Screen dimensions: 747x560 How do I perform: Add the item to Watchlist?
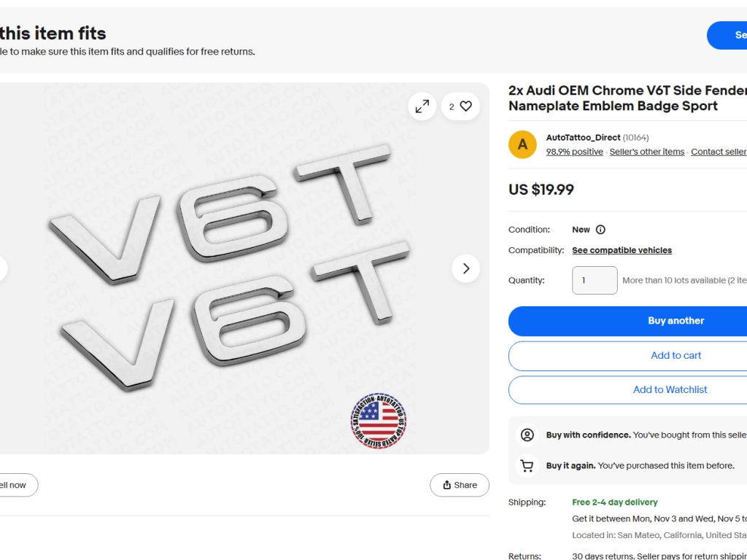pos(670,390)
